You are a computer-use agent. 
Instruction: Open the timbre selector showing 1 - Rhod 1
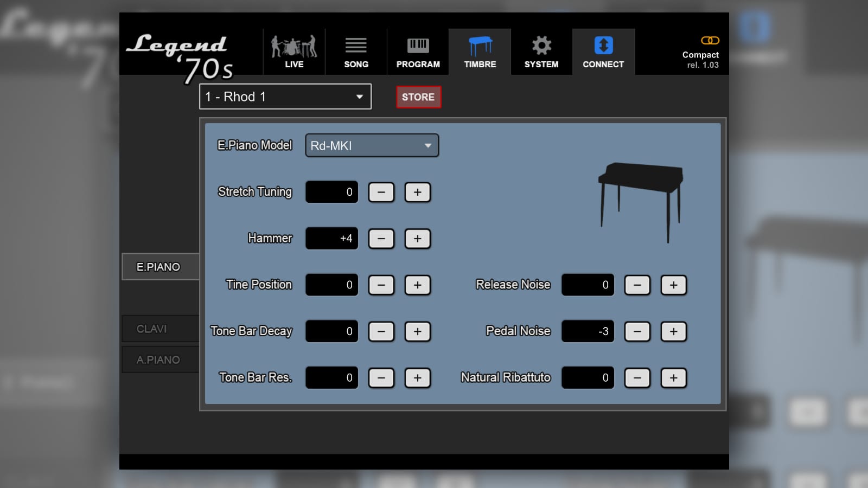[285, 97]
